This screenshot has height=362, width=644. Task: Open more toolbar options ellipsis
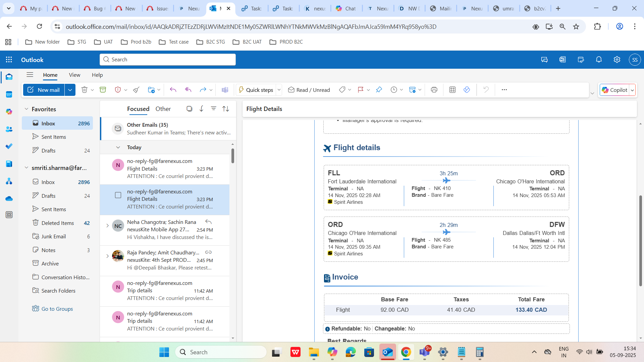click(504, 90)
